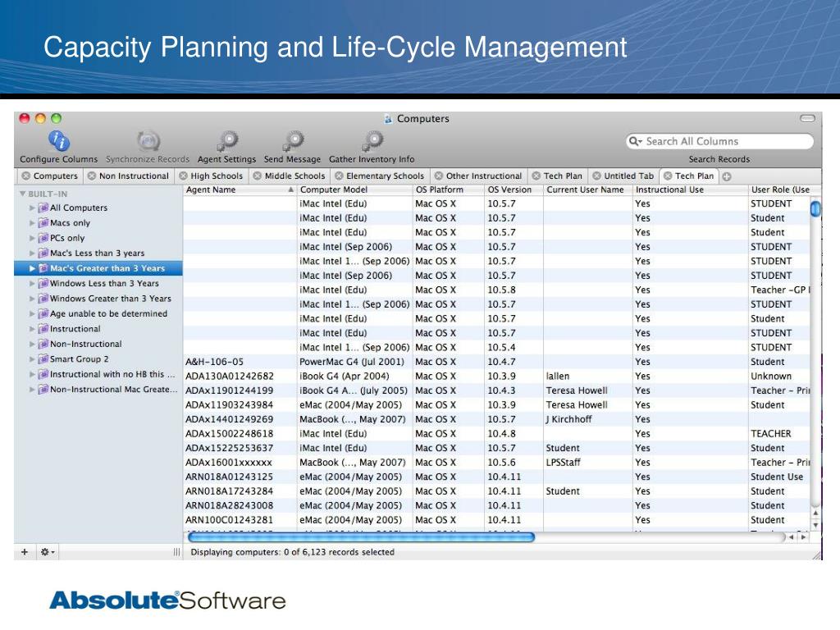
Task: Sort by Agent Name column header
Action: 240,189
